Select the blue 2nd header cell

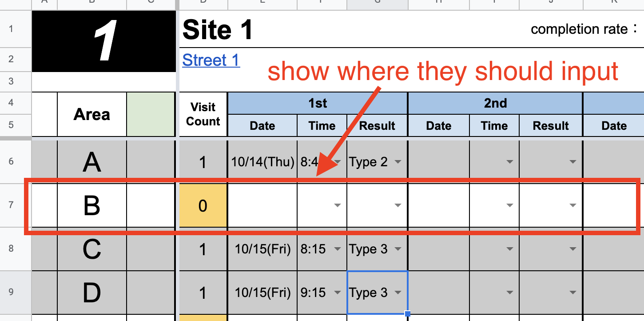[495, 103]
